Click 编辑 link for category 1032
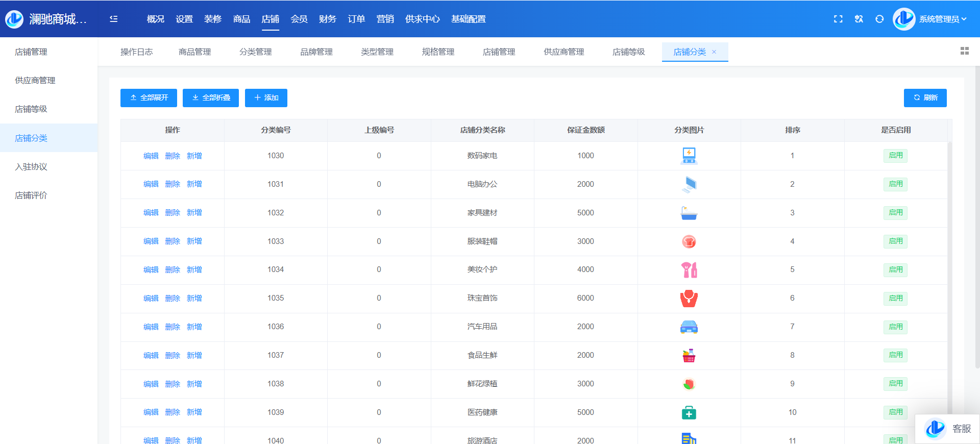Image resolution: width=980 pixels, height=444 pixels. pyautogui.click(x=151, y=213)
